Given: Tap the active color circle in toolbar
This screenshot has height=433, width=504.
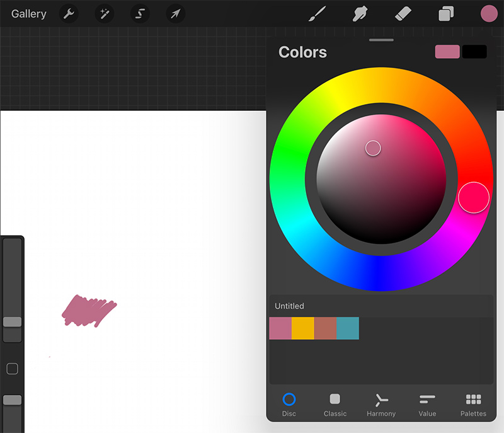Looking at the screenshot, I should pyautogui.click(x=489, y=14).
